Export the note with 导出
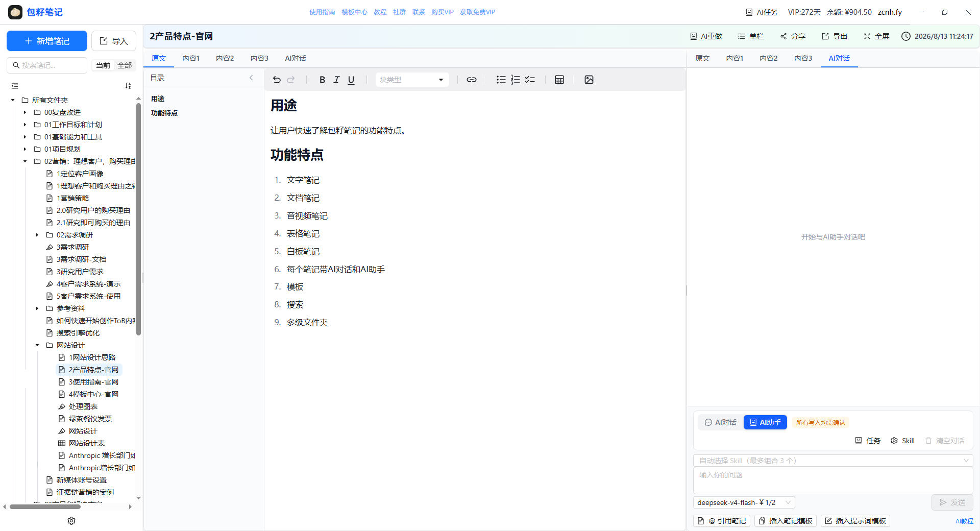The width and height of the screenshot is (980, 531). pos(835,36)
